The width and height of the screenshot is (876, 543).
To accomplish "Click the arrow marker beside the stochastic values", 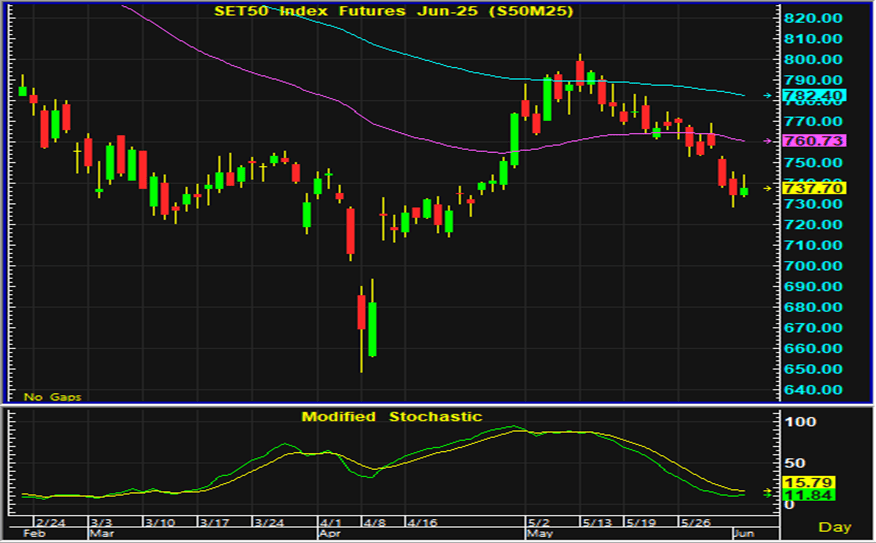I will [x=768, y=492].
